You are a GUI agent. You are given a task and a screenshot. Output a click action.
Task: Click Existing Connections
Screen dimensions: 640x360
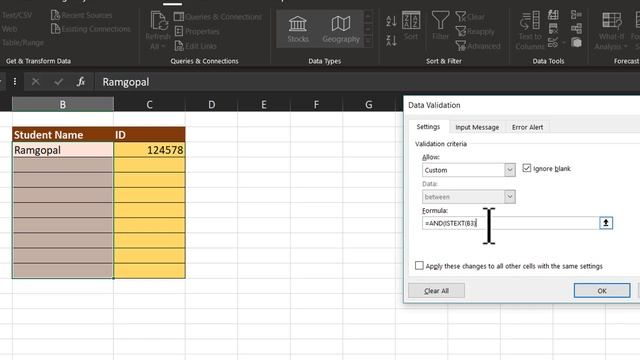[x=91, y=29]
